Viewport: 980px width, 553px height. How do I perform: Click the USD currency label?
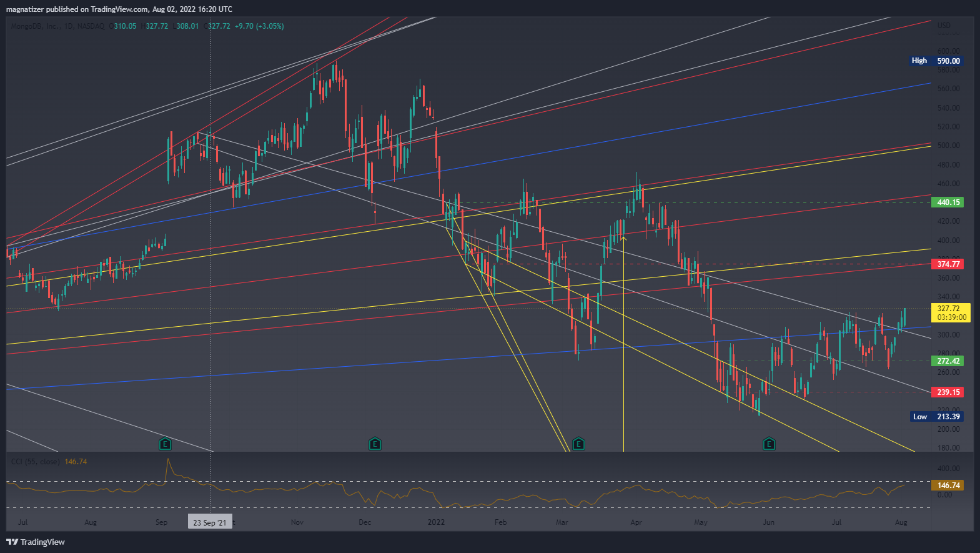pyautogui.click(x=944, y=26)
